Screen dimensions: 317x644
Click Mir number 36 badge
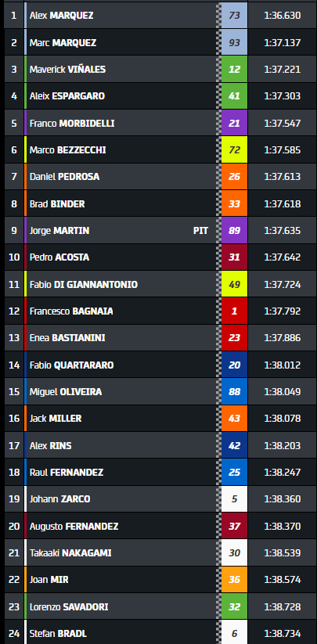[234, 580]
